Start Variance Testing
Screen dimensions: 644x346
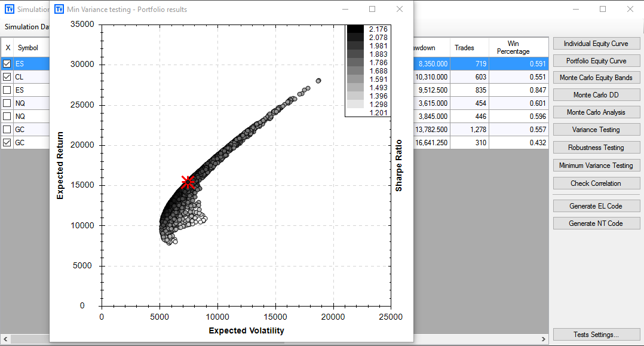click(596, 130)
